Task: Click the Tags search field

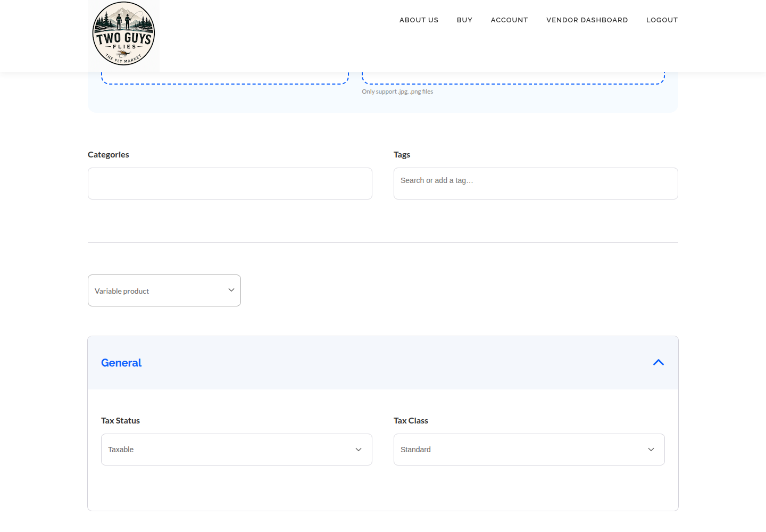Action: [536, 184]
